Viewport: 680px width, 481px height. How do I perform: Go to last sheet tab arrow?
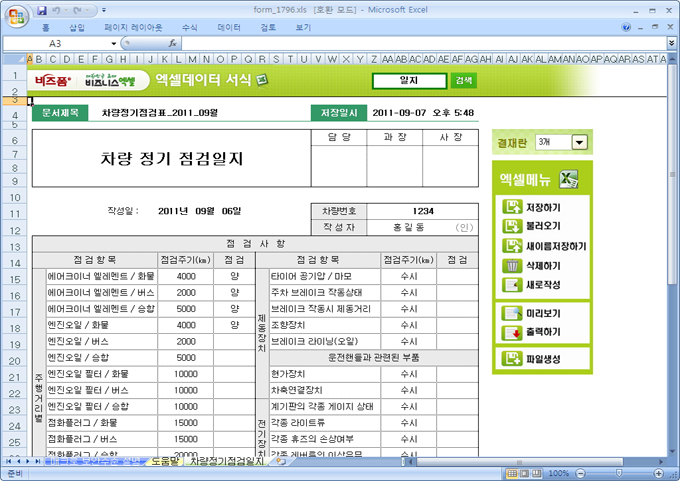pyautogui.click(x=37, y=461)
